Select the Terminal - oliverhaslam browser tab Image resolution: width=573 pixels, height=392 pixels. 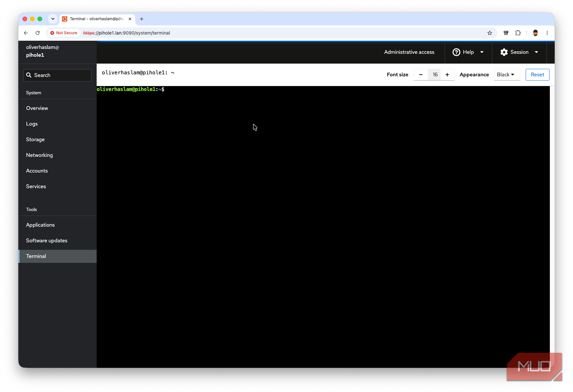pyautogui.click(x=97, y=19)
